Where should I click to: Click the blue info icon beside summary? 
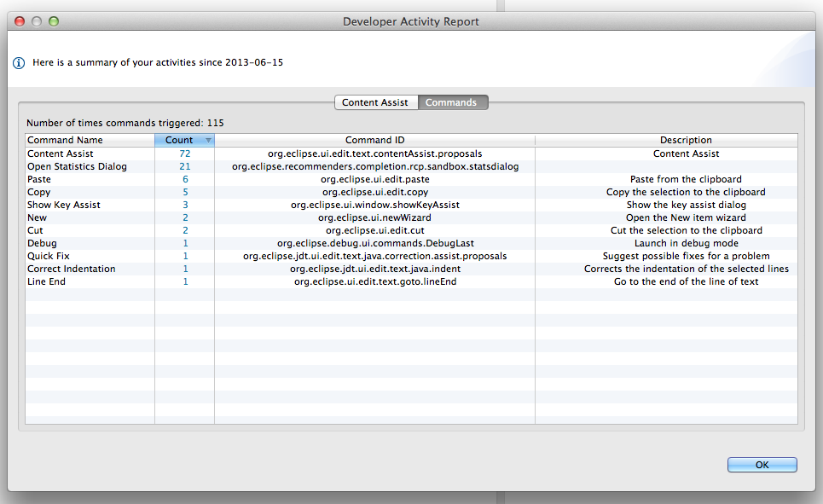[x=19, y=63]
